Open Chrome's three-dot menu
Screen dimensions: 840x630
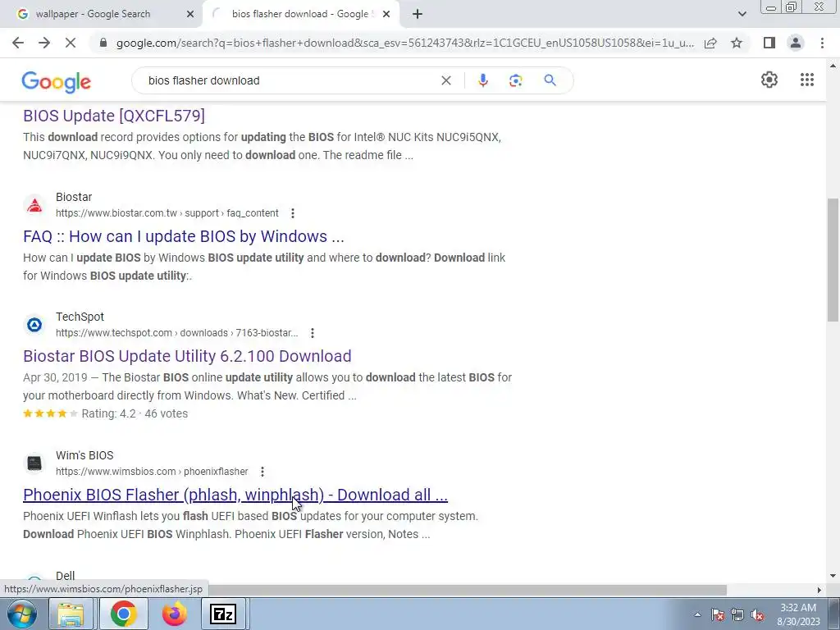point(822,43)
